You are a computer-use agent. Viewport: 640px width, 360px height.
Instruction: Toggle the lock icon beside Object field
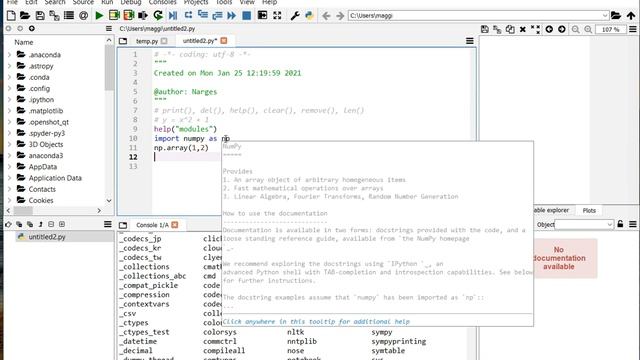tap(620, 224)
